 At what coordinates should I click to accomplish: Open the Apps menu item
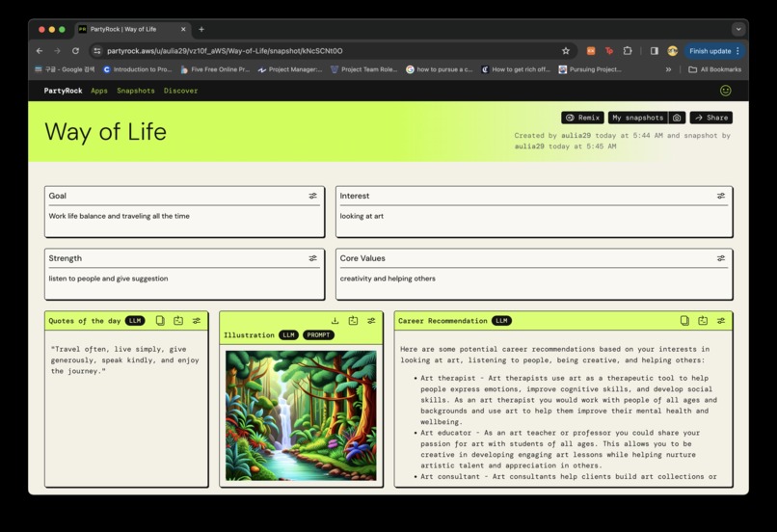pyautogui.click(x=99, y=91)
